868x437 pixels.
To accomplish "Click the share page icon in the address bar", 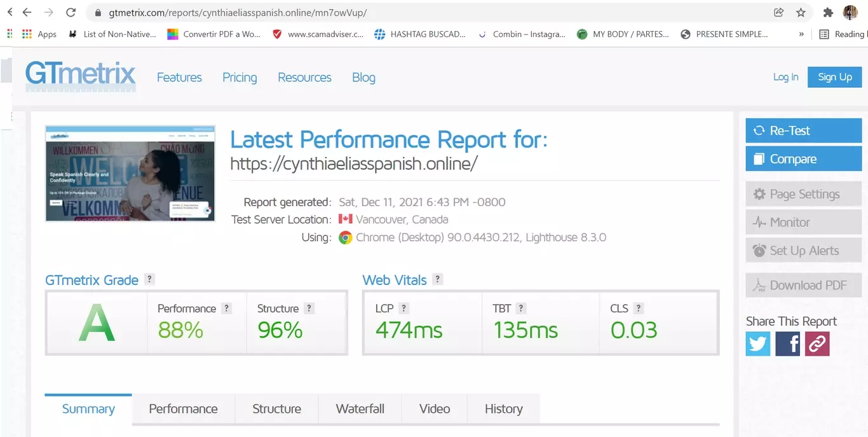I will [778, 12].
